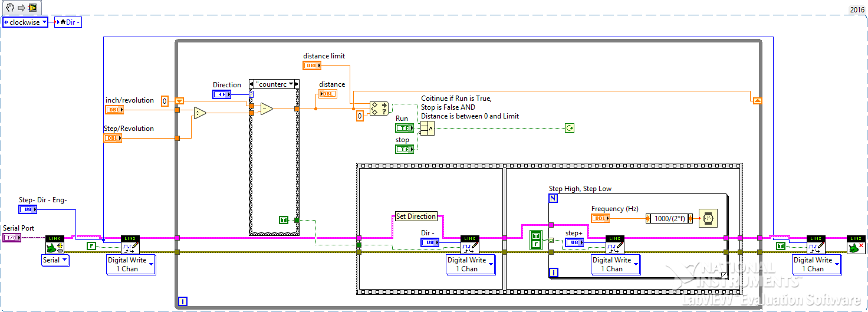Click the left shift register down-arrow terminal

pyautogui.click(x=180, y=101)
